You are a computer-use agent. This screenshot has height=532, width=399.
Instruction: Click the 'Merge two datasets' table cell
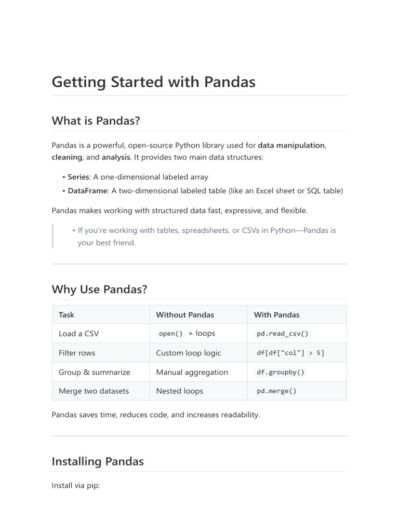click(94, 391)
